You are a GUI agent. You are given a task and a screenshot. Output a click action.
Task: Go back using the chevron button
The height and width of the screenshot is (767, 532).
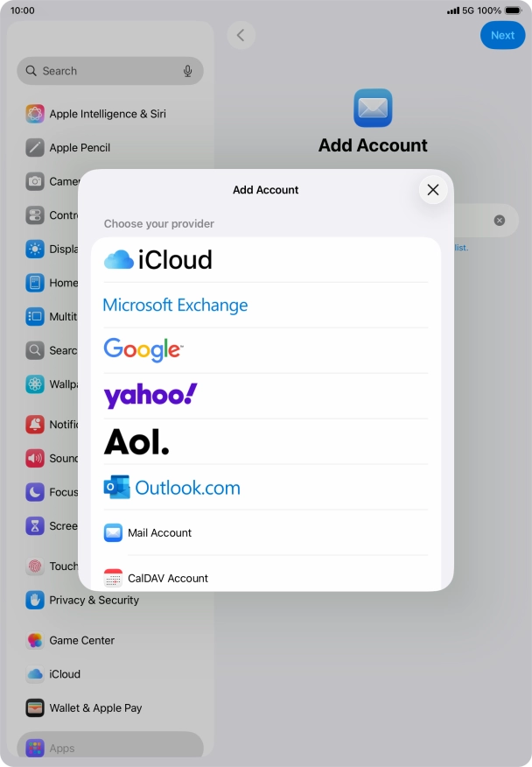pos(241,35)
